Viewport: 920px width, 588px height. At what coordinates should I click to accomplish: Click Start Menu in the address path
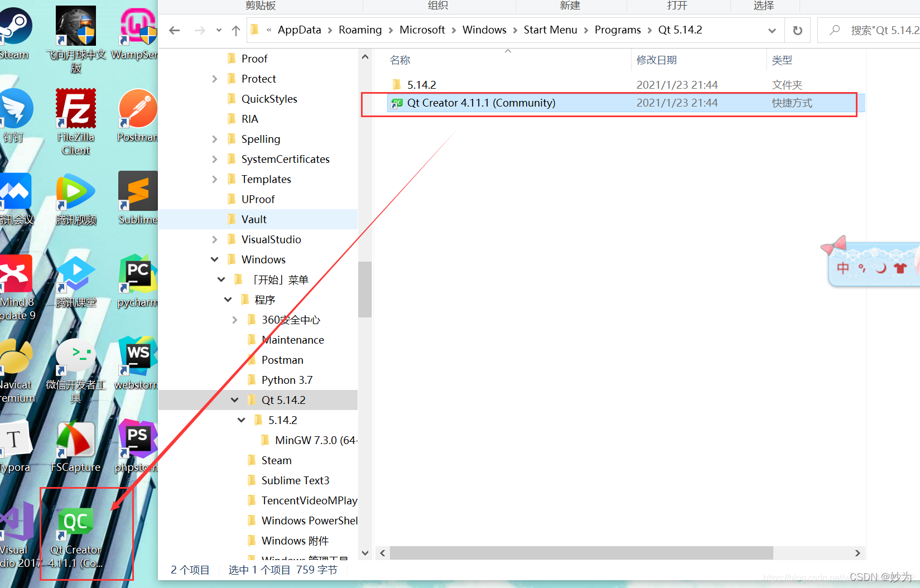551,30
